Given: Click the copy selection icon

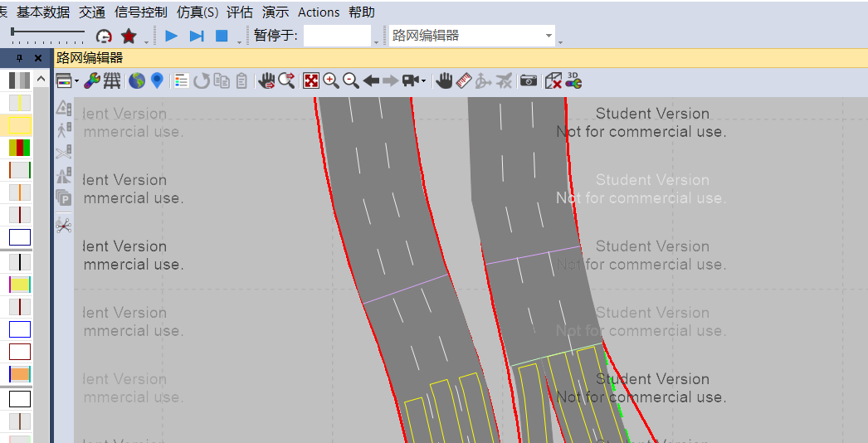Looking at the screenshot, I should click(222, 80).
